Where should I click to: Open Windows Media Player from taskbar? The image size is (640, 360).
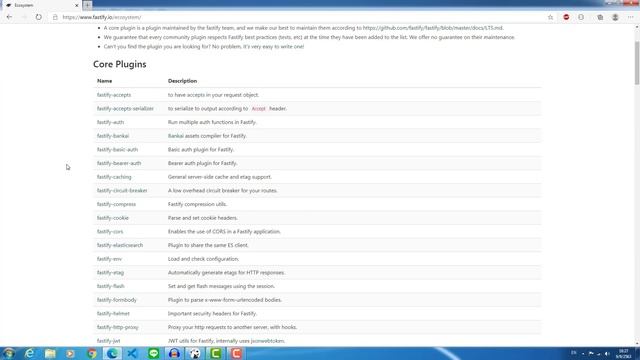point(71,353)
